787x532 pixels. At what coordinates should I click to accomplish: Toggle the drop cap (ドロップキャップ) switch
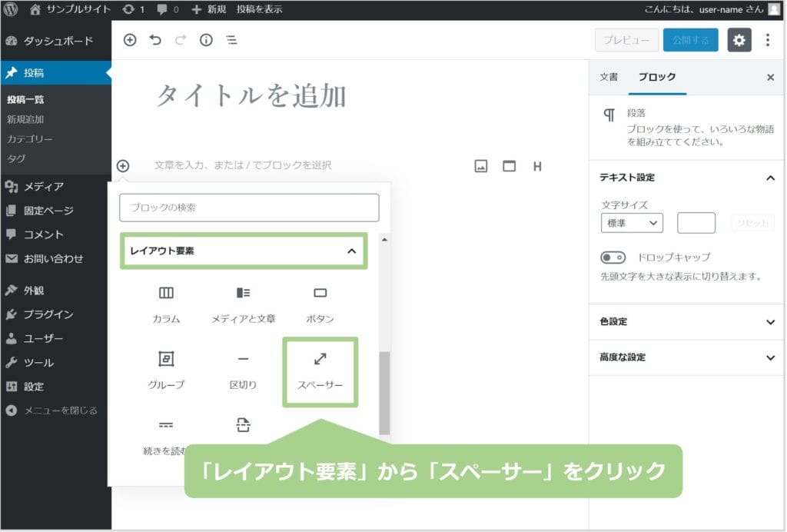coord(613,258)
